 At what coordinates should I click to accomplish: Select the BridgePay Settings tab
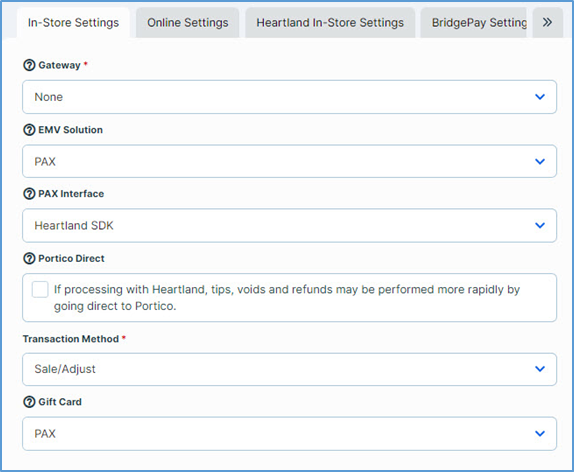click(473, 23)
